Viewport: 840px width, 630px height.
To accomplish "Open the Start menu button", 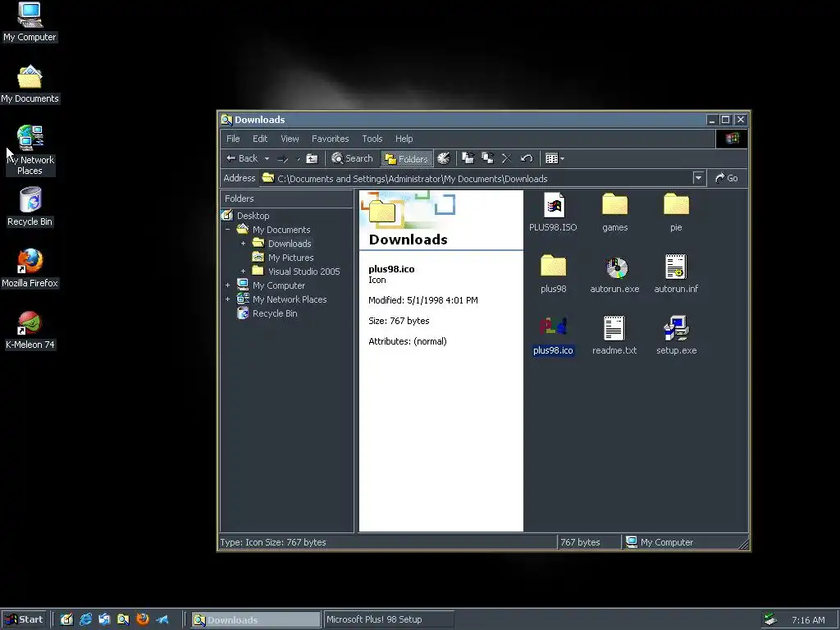I will pos(24,619).
